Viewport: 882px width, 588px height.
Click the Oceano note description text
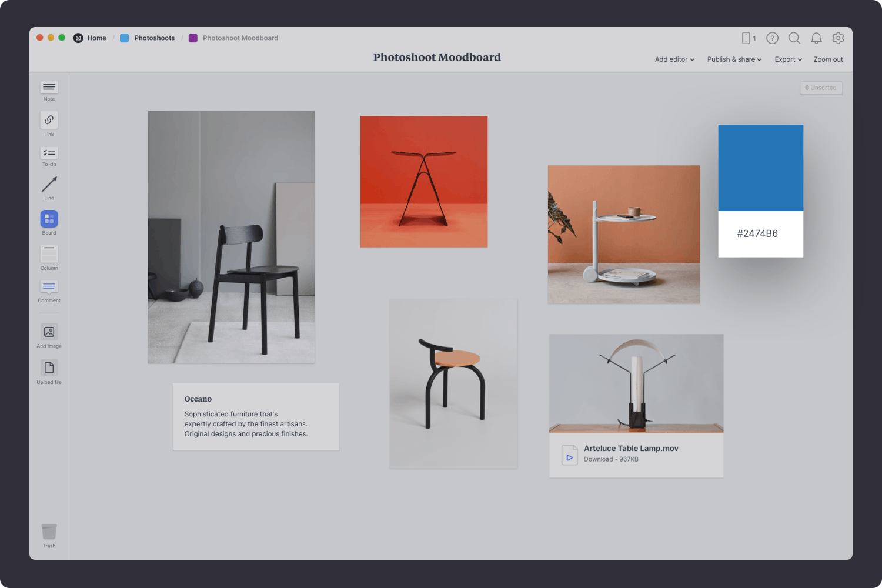coord(246,424)
